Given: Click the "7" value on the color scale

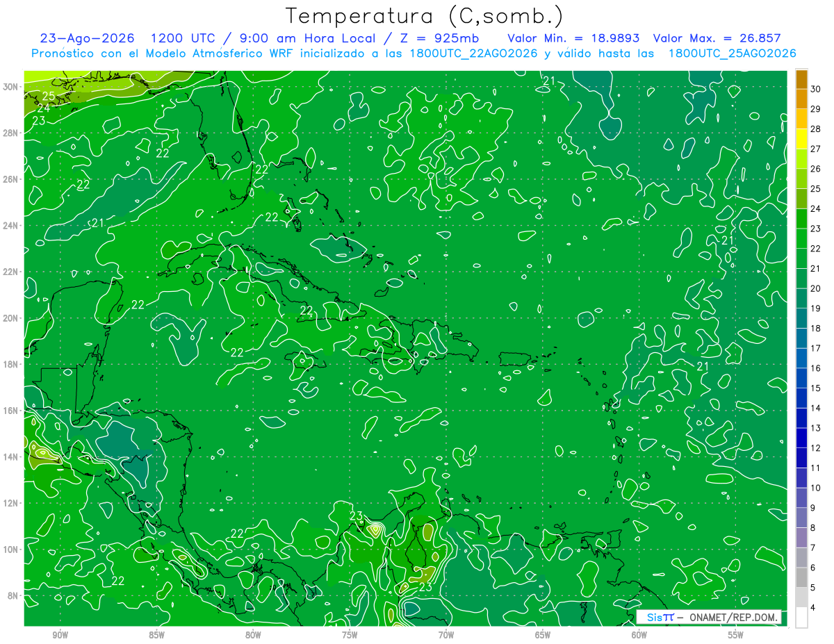Looking at the screenshot, I should [814, 548].
